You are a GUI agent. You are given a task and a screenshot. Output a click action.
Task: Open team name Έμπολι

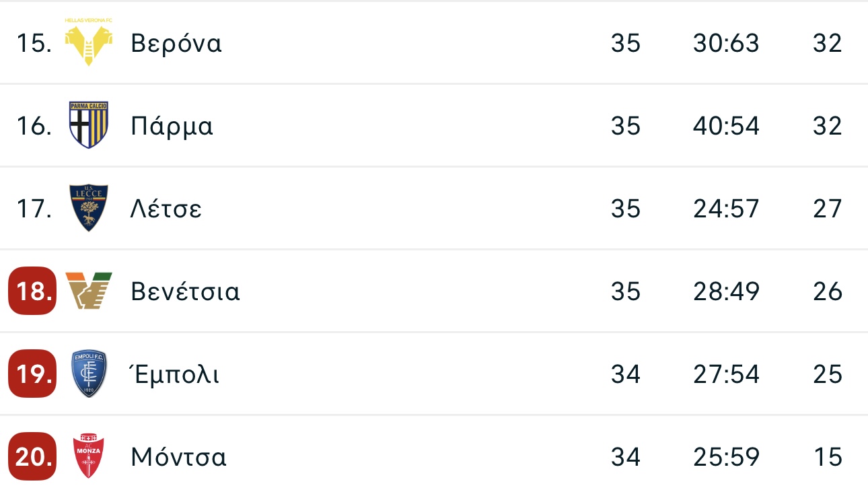[x=175, y=374]
